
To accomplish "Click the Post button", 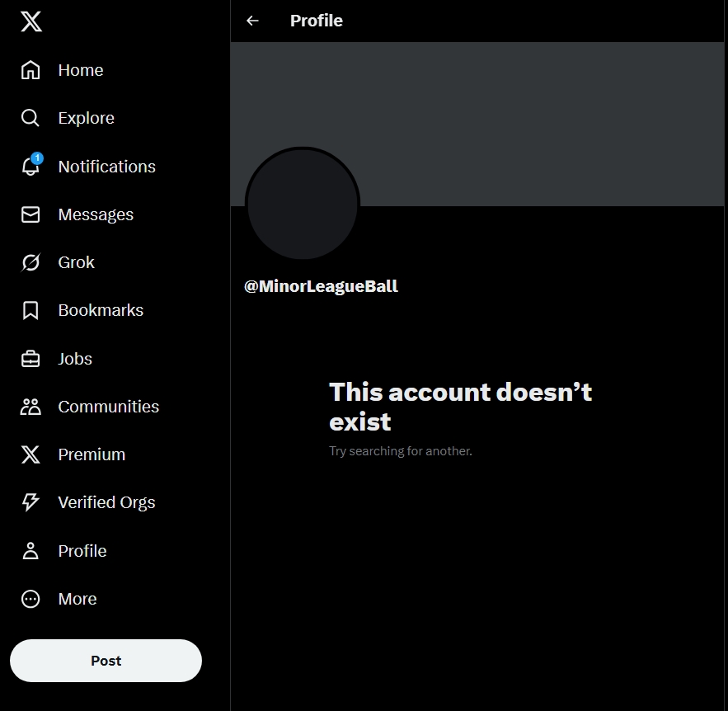I will tap(106, 661).
